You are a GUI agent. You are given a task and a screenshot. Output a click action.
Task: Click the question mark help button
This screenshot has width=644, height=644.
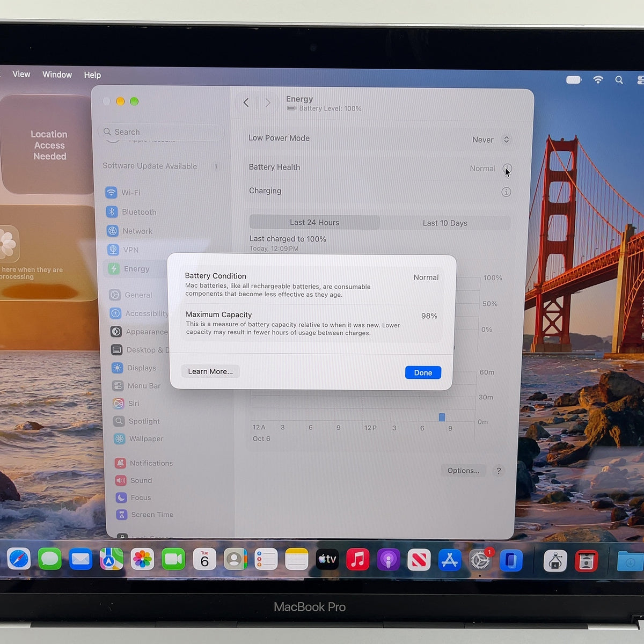[499, 471]
